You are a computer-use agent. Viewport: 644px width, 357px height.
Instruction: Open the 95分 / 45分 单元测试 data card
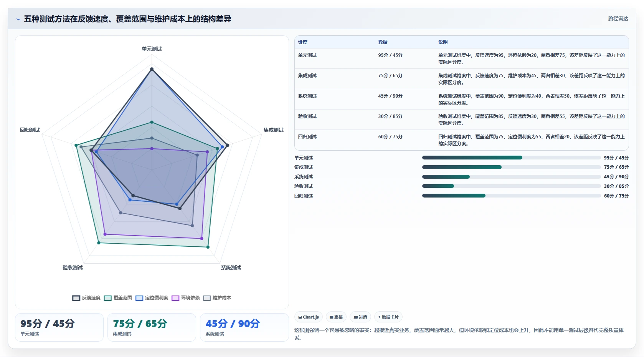[x=59, y=327]
